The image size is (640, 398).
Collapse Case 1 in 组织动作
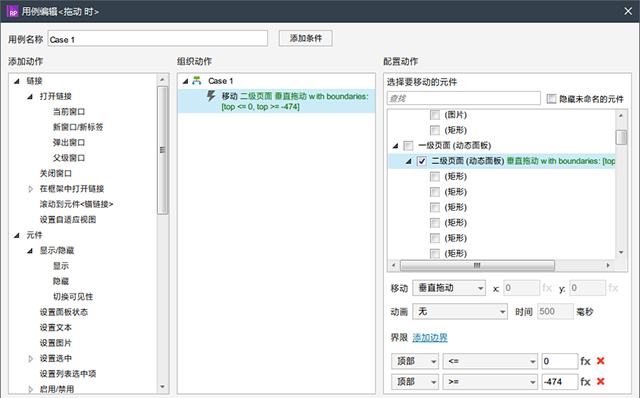click(x=185, y=81)
